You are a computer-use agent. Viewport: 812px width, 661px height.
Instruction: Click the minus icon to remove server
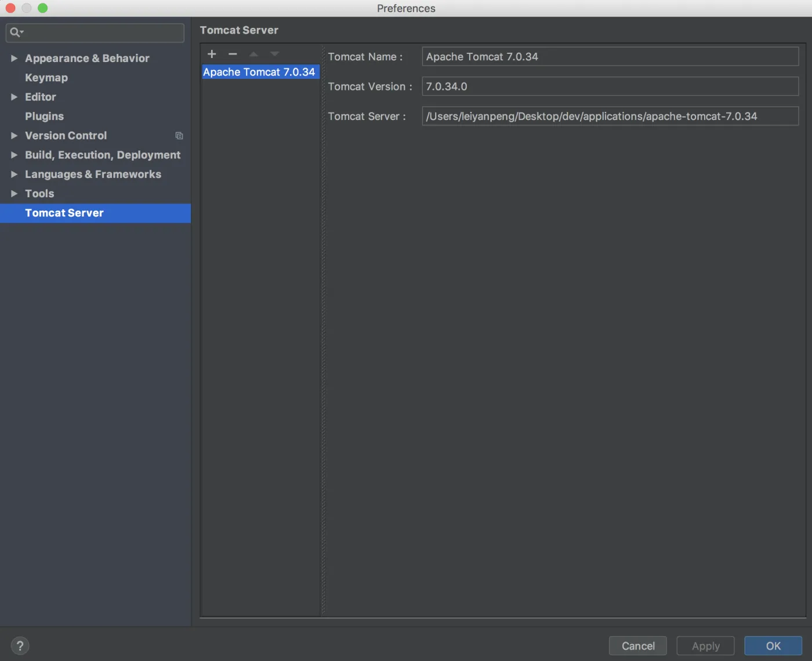click(233, 54)
